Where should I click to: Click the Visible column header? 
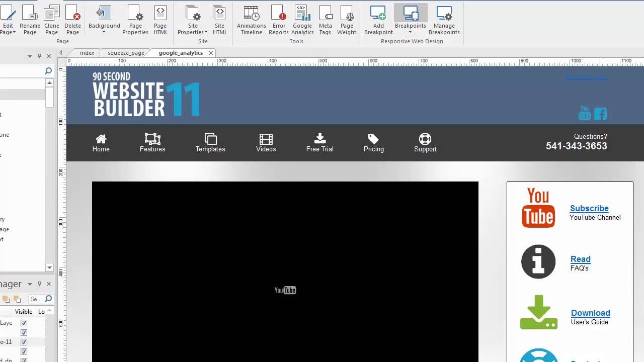click(x=24, y=312)
